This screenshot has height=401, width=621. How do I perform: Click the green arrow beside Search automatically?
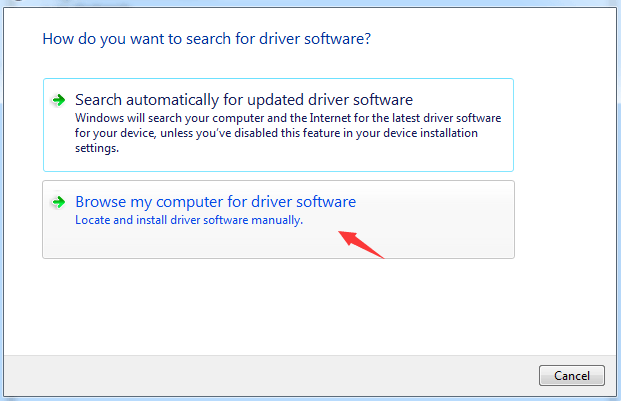click(60, 100)
